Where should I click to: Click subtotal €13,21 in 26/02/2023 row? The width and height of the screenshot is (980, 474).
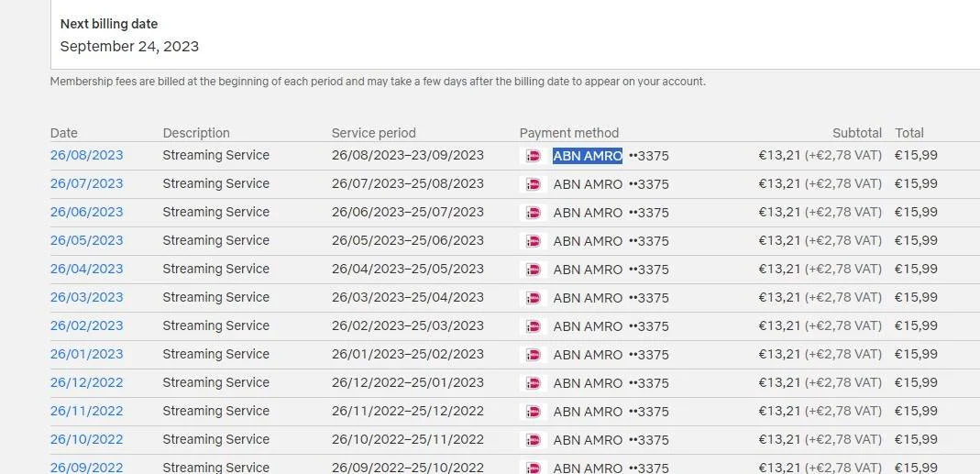click(779, 325)
